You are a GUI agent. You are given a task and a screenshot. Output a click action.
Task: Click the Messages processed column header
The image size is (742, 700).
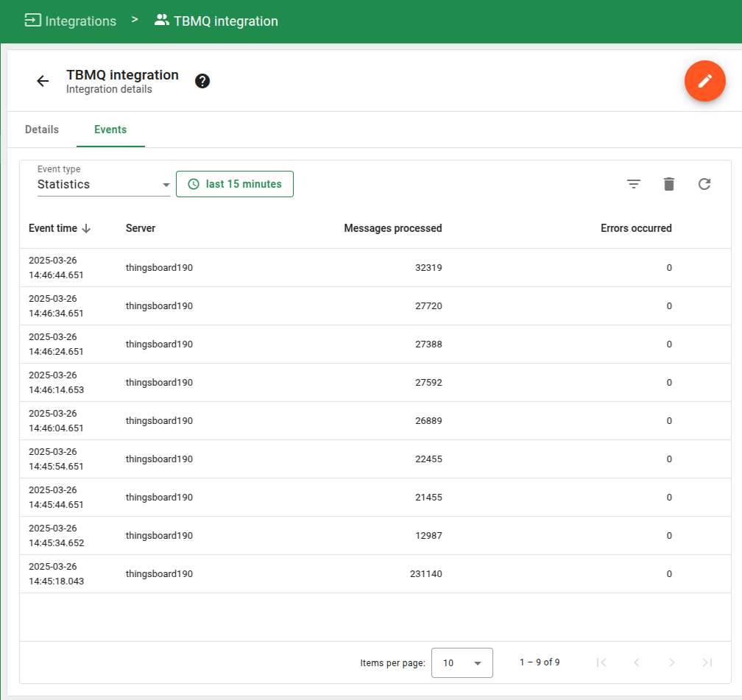click(x=393, y=228)
